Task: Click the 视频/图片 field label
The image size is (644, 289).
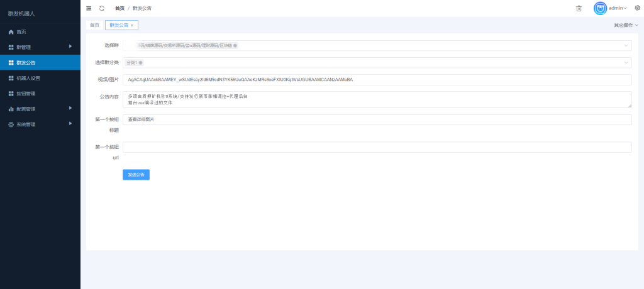Action: [x=109, y=80]
